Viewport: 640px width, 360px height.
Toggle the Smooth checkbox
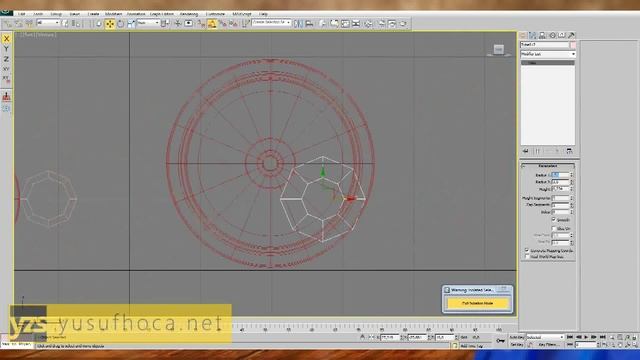pyautogui.click(x=554, y=220)
